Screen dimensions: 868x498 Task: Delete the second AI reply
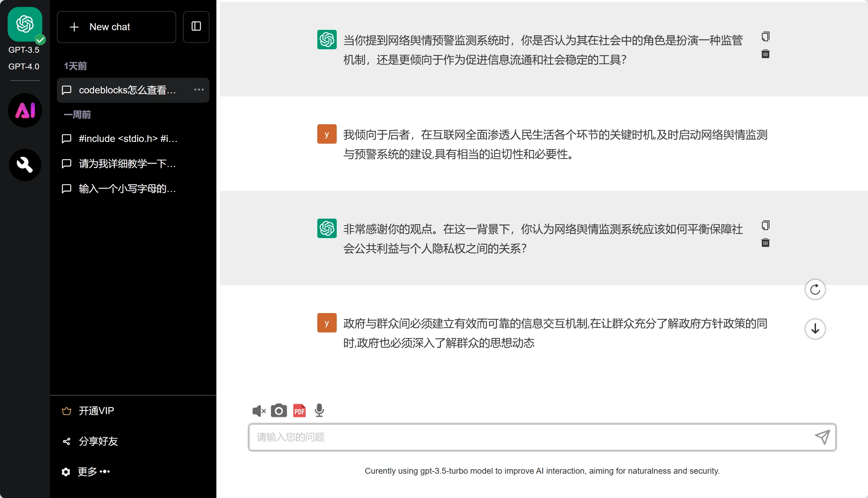[x=765, y=243]
